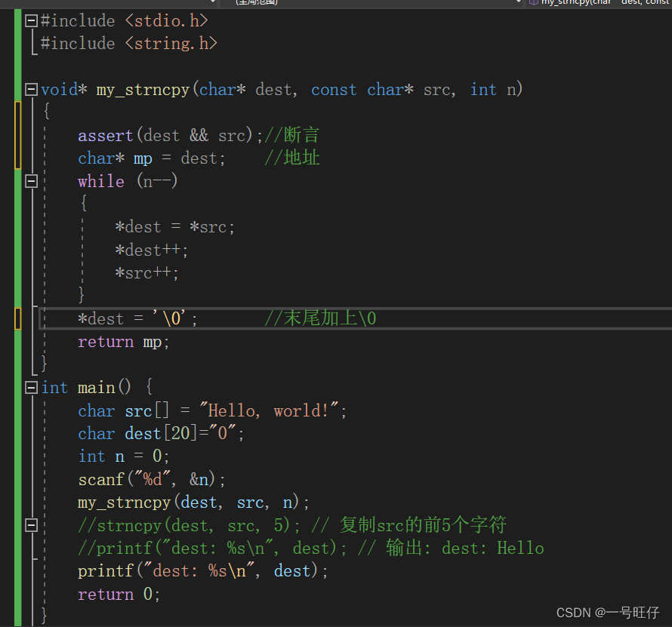Collapse the main function body
The width and height of the screenshot is (672, 627).
pos(31,387)
